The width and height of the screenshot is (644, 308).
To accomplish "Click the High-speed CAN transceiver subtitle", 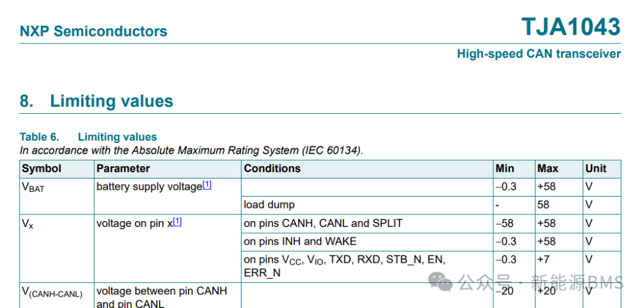I will coord(538,54).
